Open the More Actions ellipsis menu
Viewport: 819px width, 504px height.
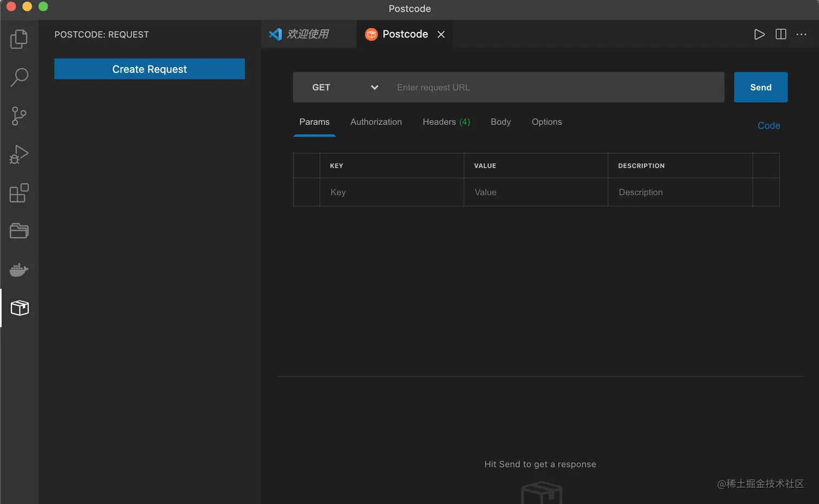801,35
